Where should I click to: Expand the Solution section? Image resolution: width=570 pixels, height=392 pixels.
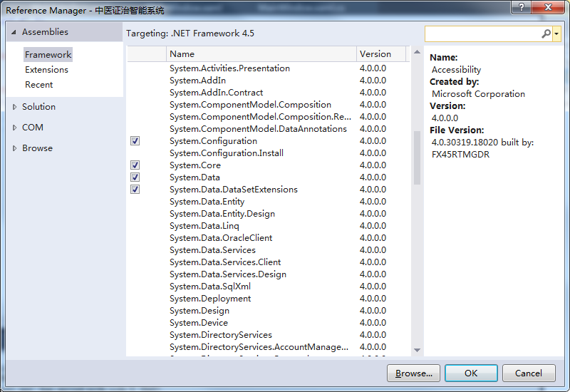point(14,107)
